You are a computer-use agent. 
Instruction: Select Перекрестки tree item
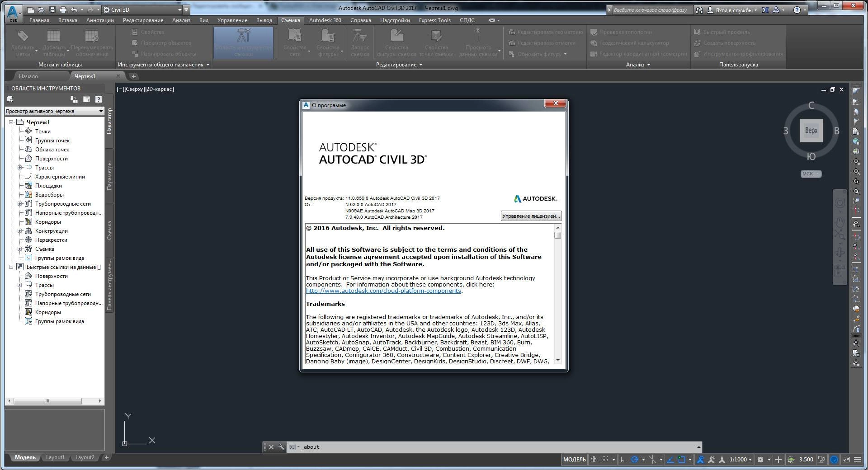click(x=51, y=240)
